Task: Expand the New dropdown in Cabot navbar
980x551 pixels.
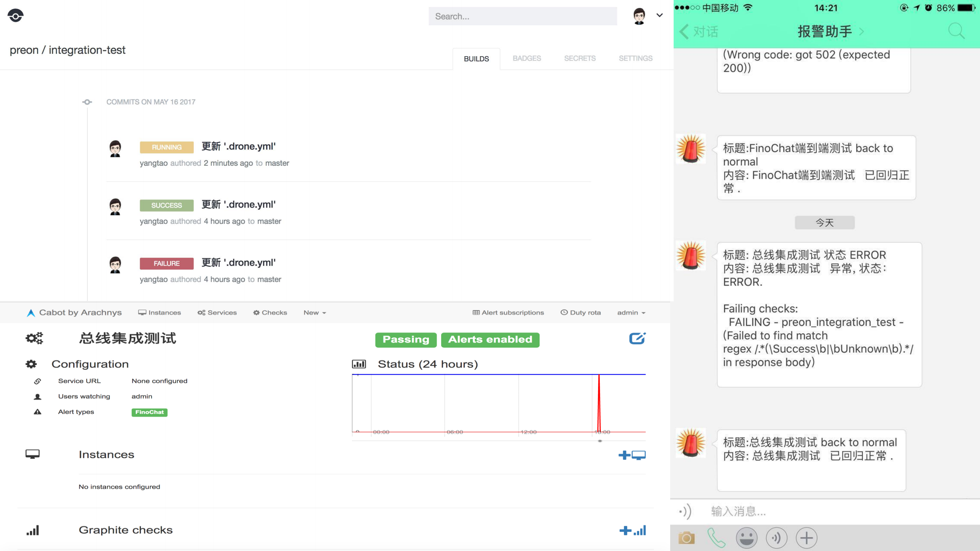Action: click(x=314, y=312)
